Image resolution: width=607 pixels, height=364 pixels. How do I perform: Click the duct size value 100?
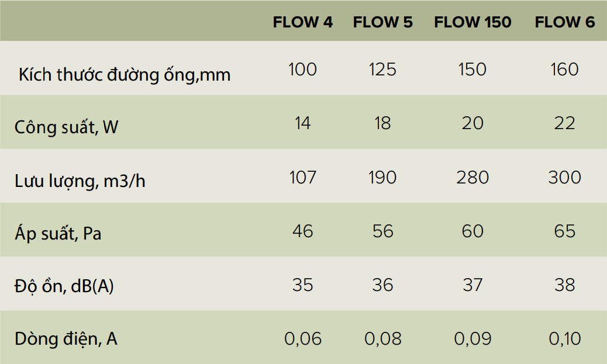[x=303, y=70]
